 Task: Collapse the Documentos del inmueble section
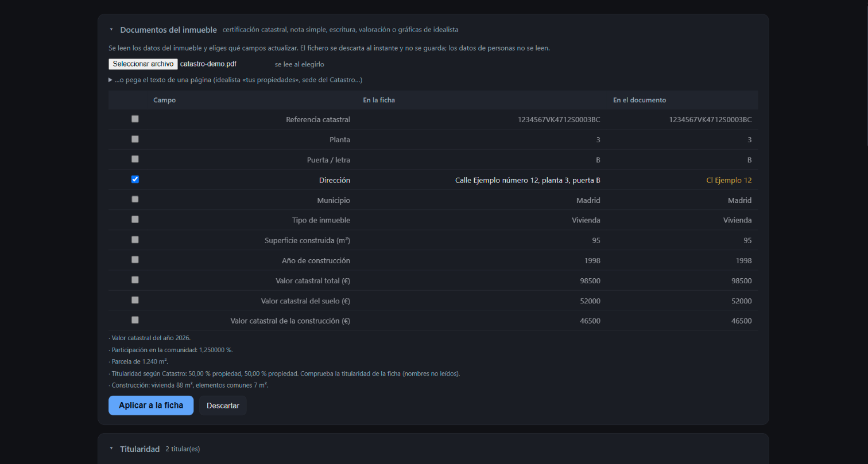pyautogui.click(x=111, y=30)
